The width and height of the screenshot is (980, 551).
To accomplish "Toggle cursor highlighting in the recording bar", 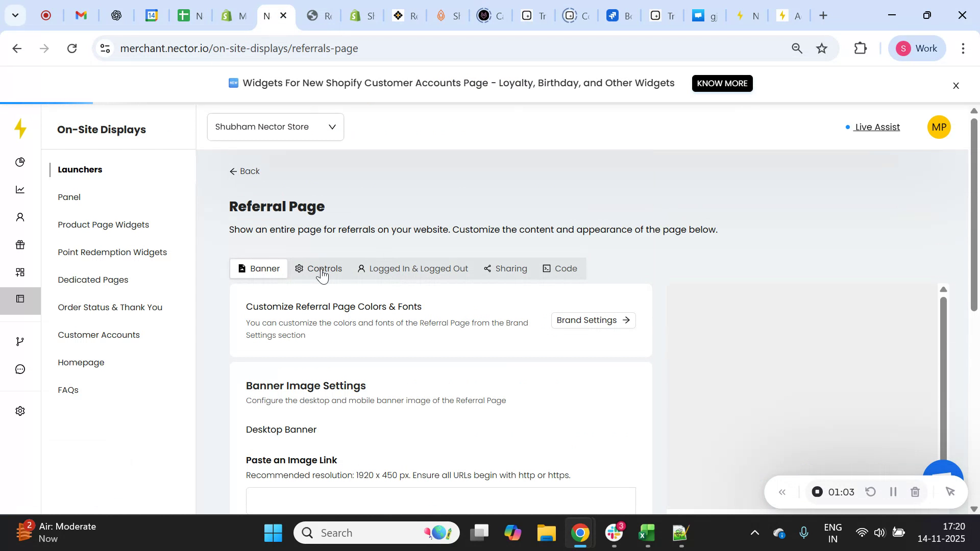I will point(950,492).
